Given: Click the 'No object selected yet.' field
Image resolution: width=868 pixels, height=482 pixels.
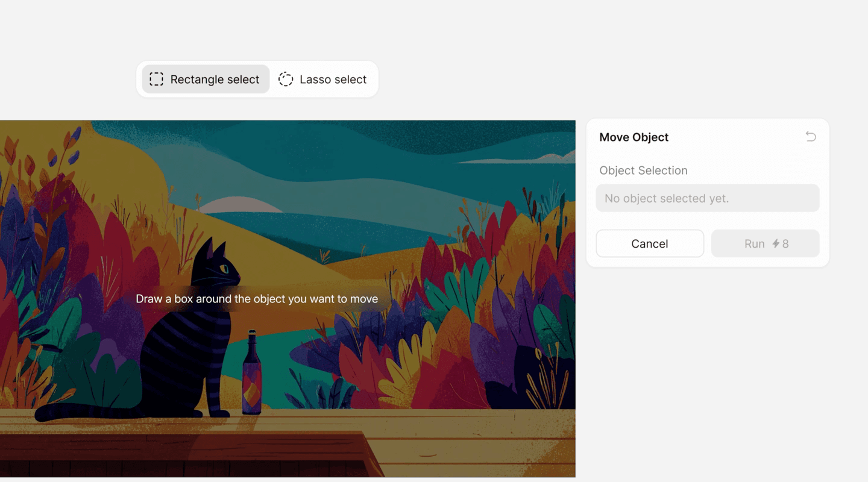Looking at the screenshot, I should (707, 198).
